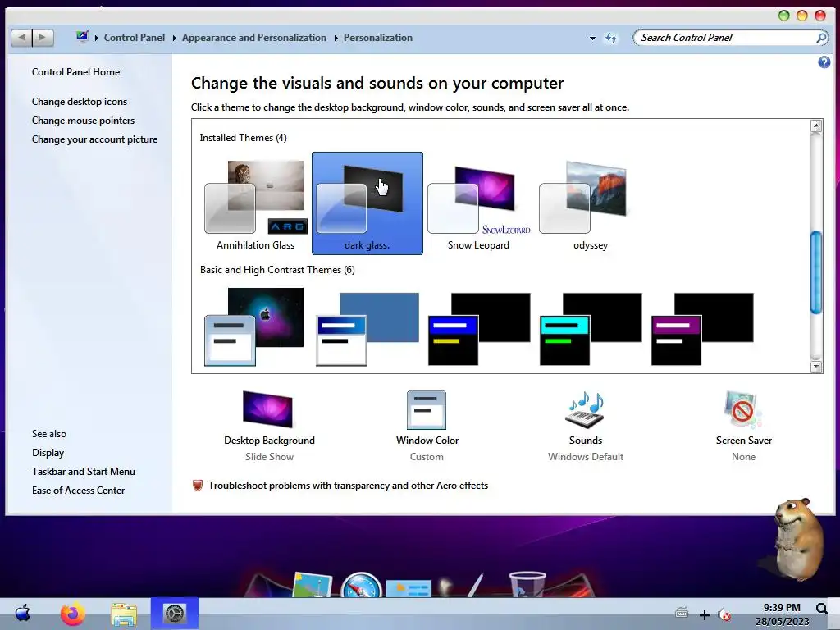Image resolution: width=840 pixels, height=630 pixels.
Task: Click theme list scroll down arrow
Action: 816,367
